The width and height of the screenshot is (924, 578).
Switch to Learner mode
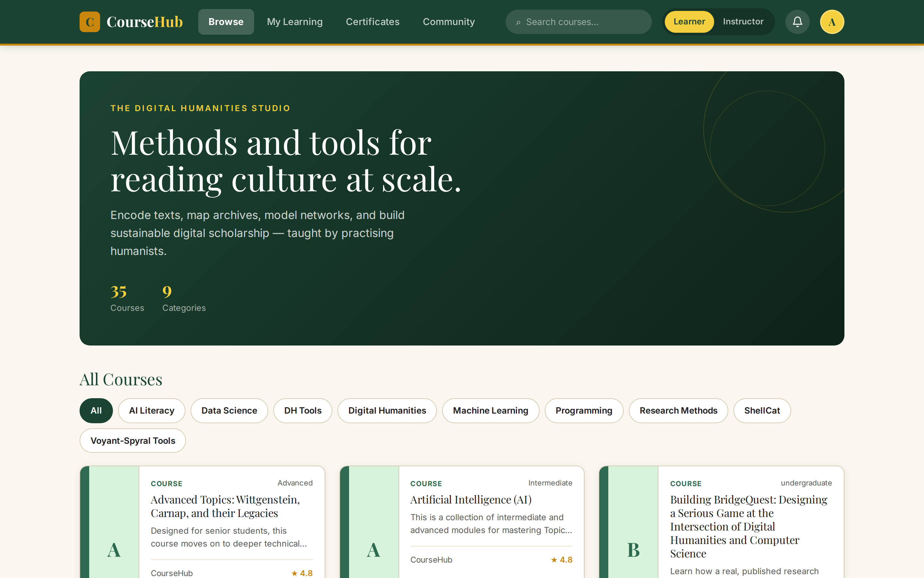tap(689, 22)
